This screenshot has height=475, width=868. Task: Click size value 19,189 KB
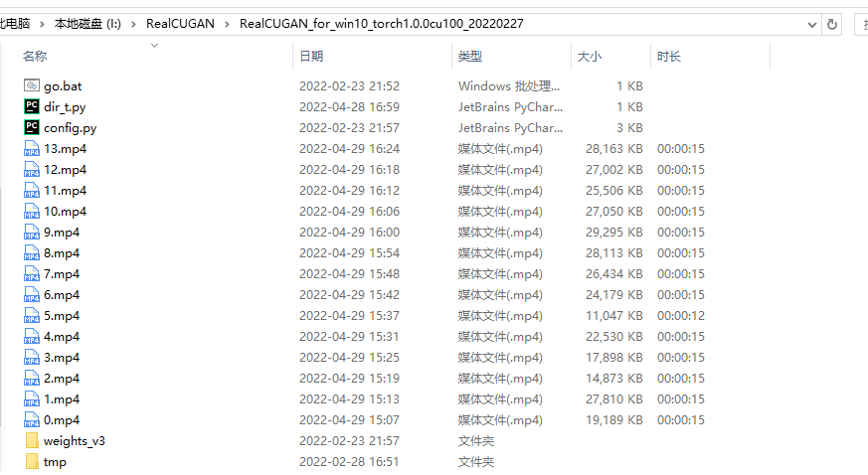613,420
